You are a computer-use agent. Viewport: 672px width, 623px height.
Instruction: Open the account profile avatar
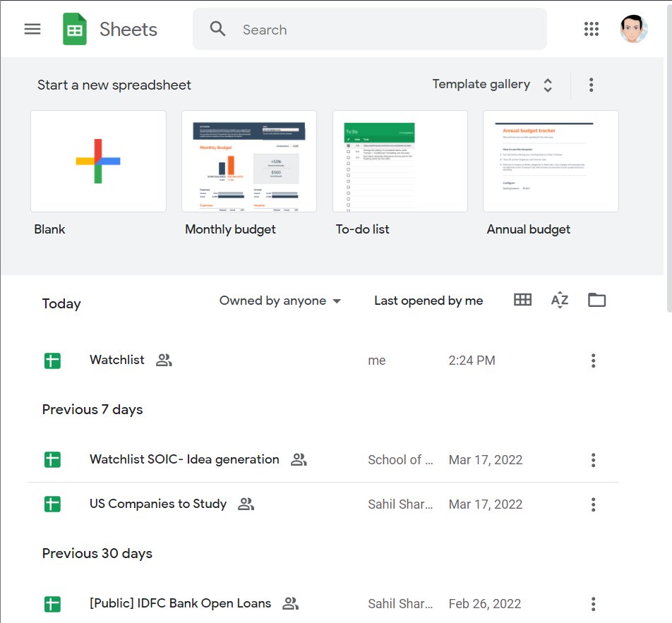click(633, 29)
